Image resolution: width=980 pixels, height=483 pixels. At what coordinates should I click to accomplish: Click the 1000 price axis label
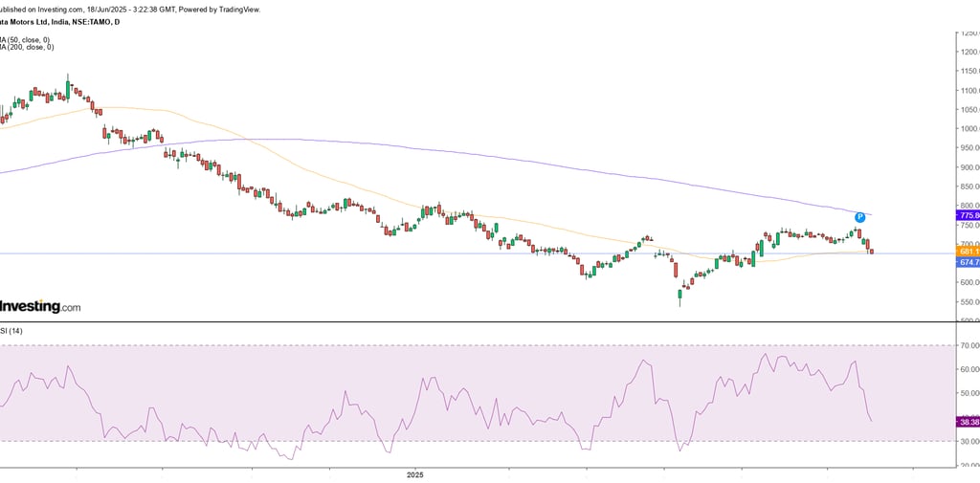click(x=970, y=129)
